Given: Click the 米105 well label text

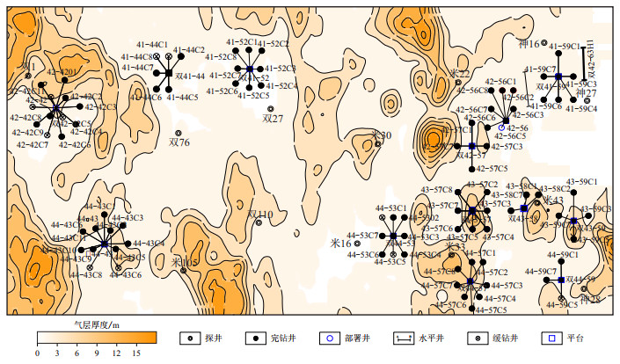Looking at the screenshot, I should click(185, 262).
